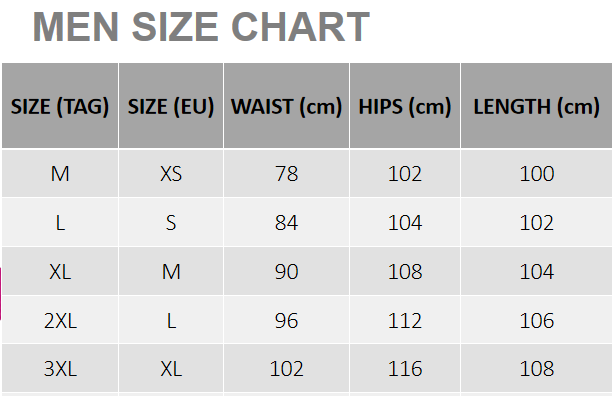
Task: Click the WAIST (cm) header cell
Action: 287,106
